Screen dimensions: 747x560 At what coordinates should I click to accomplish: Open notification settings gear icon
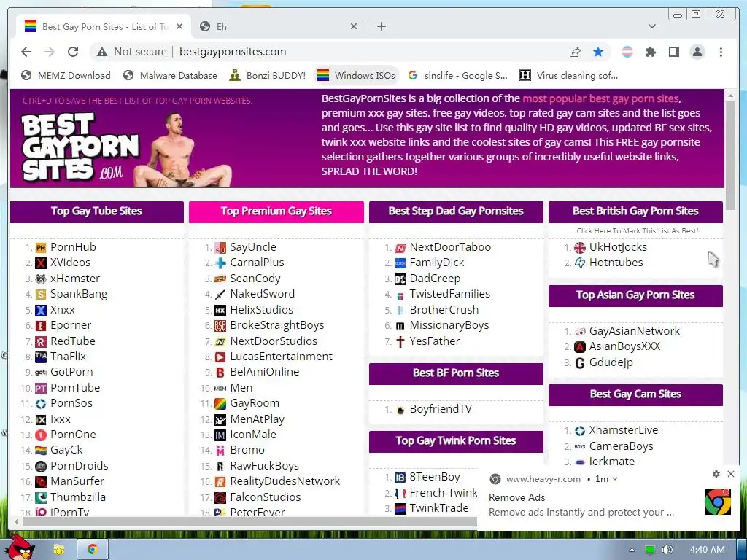[716, 474]
